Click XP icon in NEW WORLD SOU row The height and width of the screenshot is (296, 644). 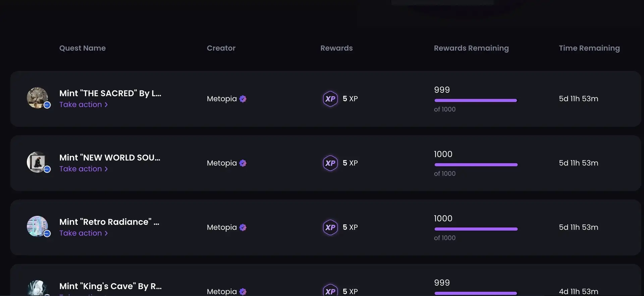tap(330, 163)
